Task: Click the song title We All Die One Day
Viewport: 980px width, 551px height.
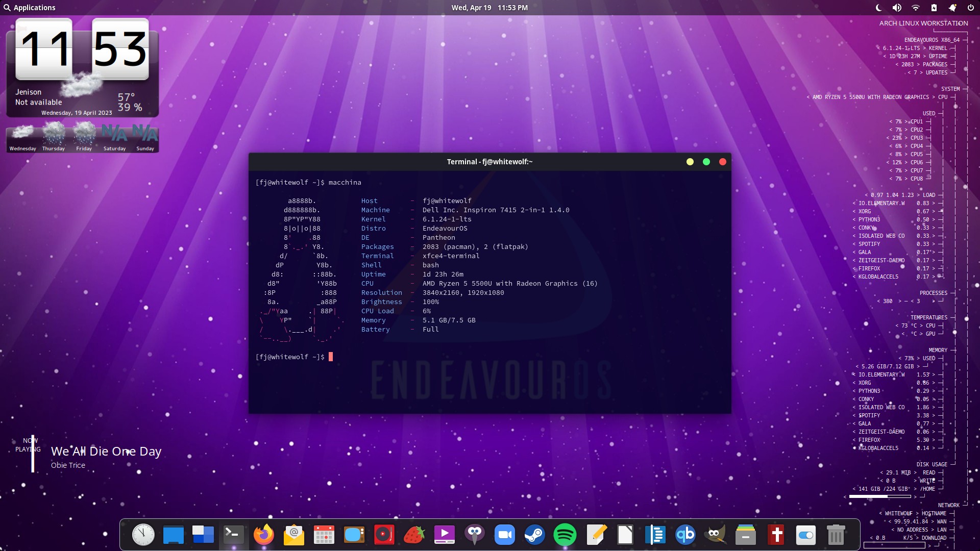Action: (x=106, y=451)
